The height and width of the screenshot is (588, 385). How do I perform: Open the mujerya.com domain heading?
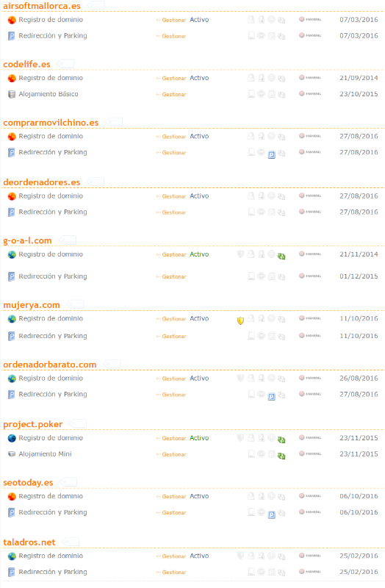32,305
